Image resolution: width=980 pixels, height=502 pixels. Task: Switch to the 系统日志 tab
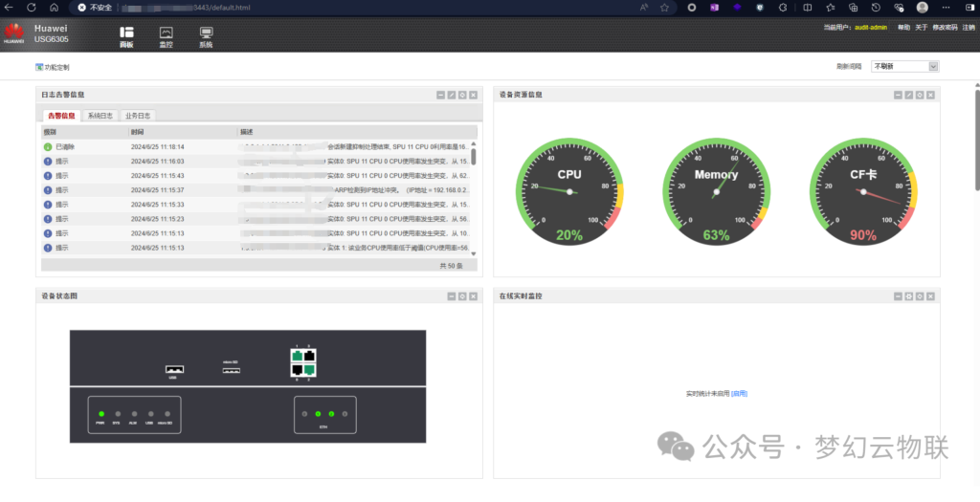tap(100, 116)
